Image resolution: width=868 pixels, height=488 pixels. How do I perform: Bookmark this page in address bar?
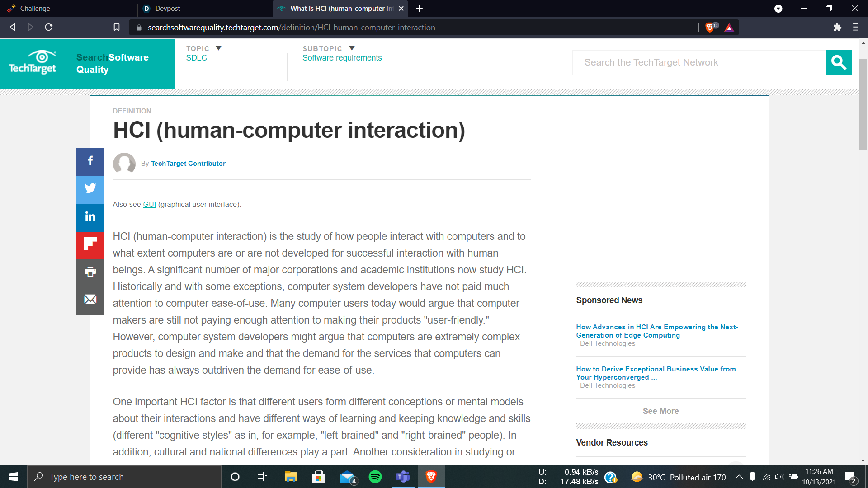(117, 28)
